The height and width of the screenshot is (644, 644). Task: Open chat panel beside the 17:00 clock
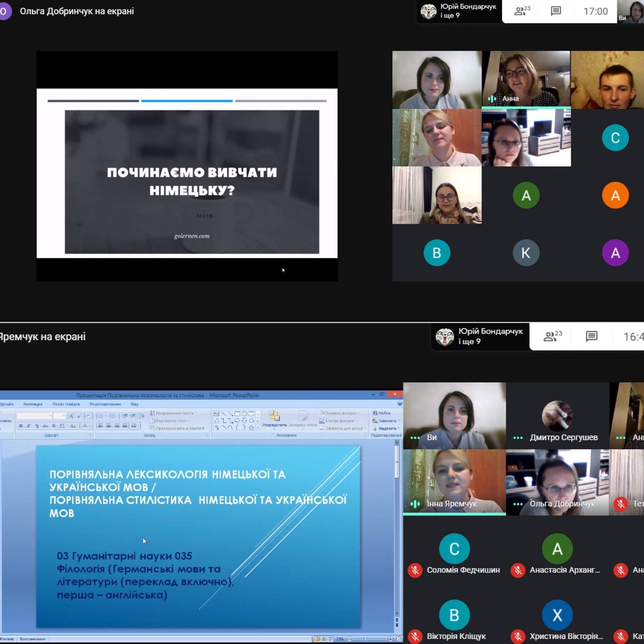[556, 11]
